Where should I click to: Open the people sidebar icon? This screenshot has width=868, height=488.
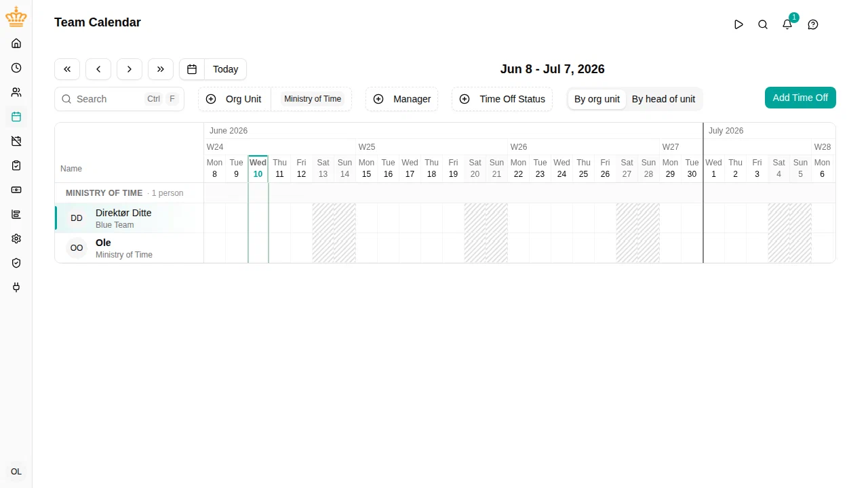[16, 92]
